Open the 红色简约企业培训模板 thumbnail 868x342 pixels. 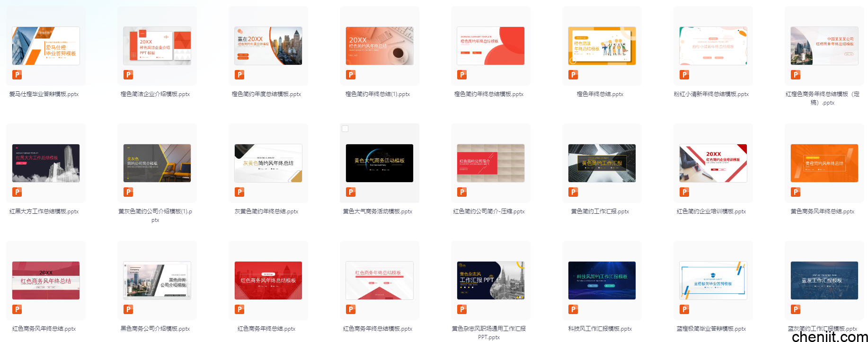[x=713, y=163]
